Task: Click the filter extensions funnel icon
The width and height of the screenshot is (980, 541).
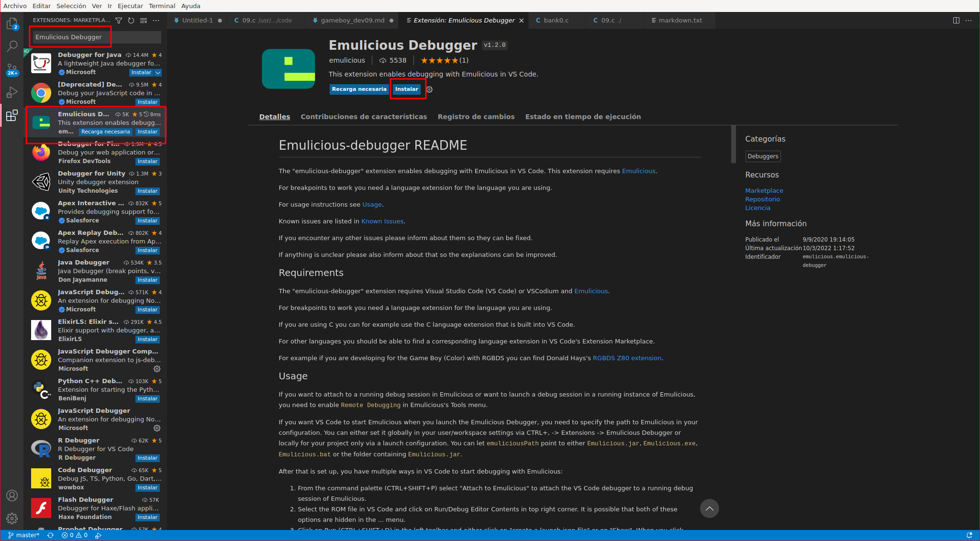Action: (119, 21)
